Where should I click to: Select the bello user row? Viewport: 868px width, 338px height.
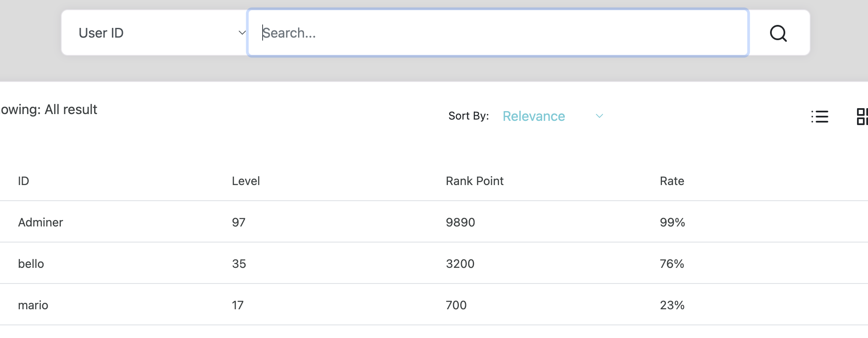[31, 264]
